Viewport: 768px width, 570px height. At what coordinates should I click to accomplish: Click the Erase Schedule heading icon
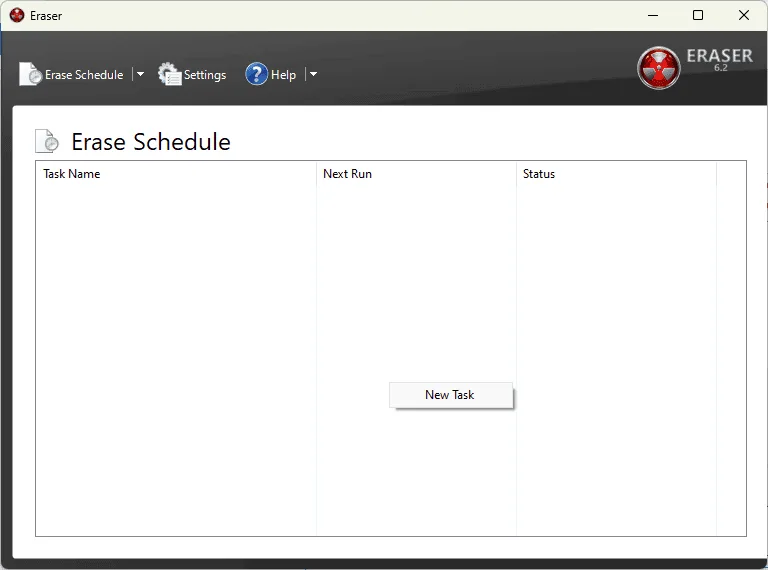click(x=47, y=141)
